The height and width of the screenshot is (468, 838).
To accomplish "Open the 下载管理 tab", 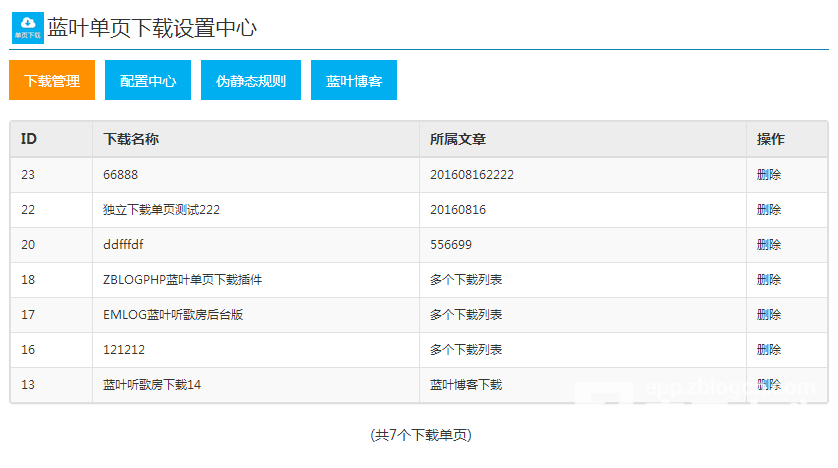I will pos(52,81).
